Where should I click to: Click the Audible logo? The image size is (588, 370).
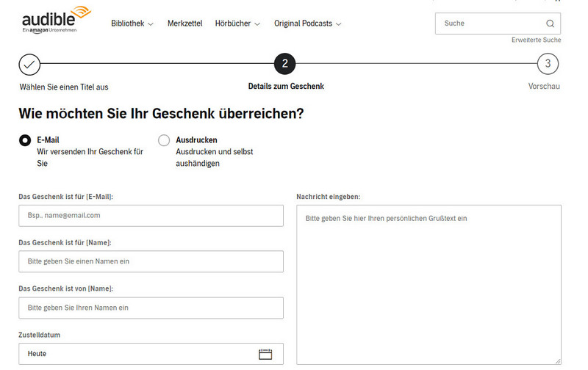(57, 20)
